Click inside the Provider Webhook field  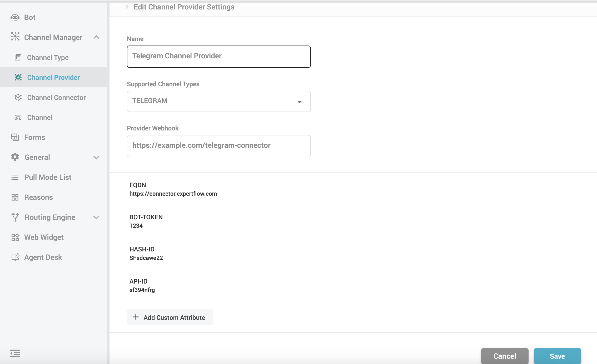[218, 146]
